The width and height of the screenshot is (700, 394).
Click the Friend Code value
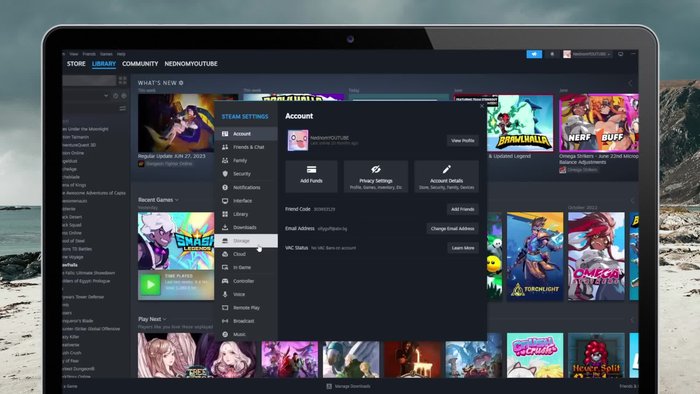(325, 209)
